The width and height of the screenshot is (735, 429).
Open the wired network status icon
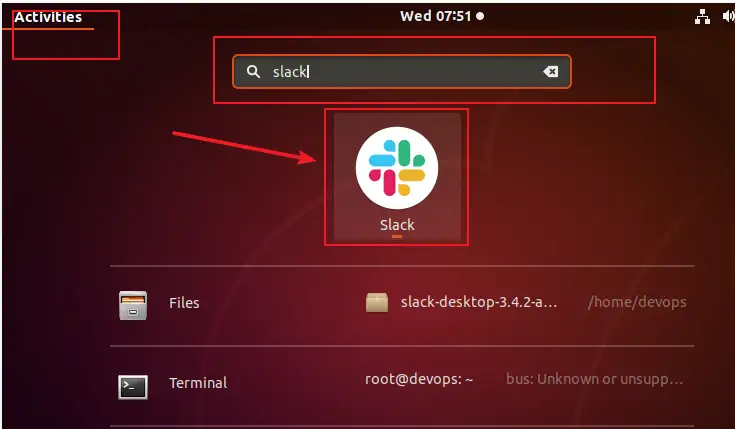pos(702,17)
